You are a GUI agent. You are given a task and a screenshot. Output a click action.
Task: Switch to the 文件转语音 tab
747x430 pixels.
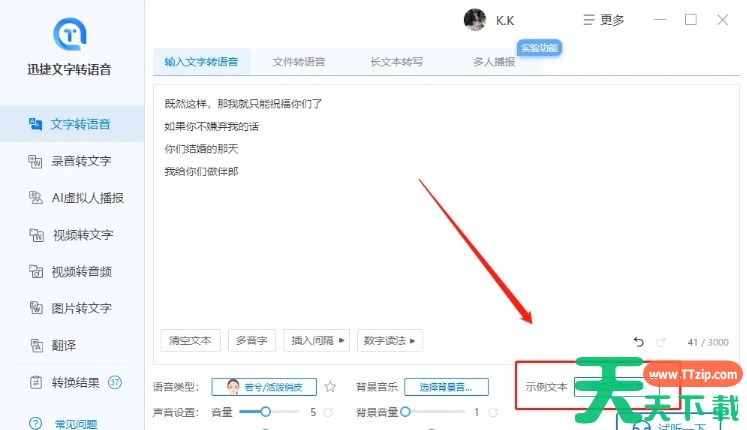click(x=298, y=62)
